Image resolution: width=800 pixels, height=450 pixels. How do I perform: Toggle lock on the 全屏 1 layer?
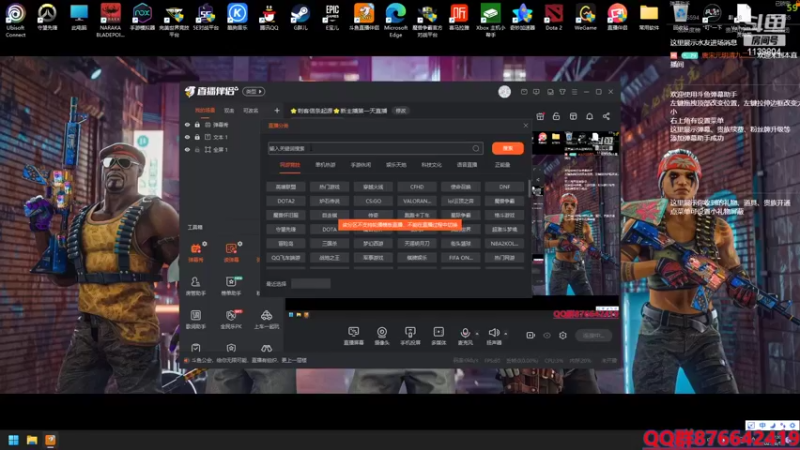coord(197,150)
